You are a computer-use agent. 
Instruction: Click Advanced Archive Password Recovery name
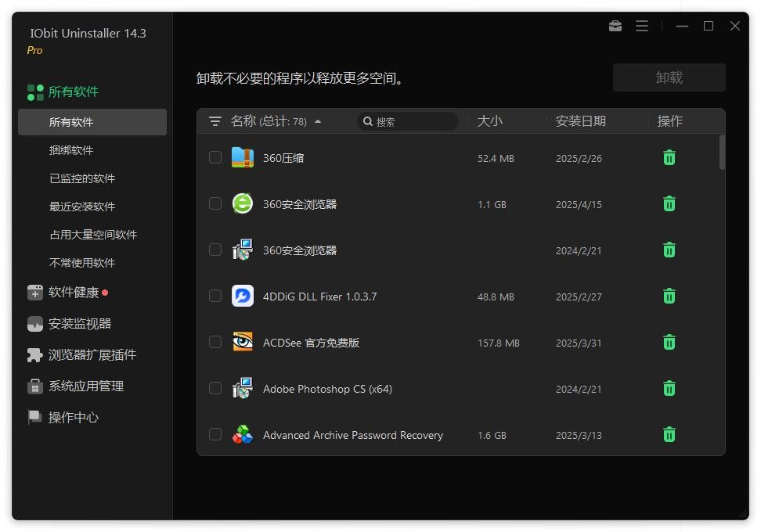[x=353, y=435]
